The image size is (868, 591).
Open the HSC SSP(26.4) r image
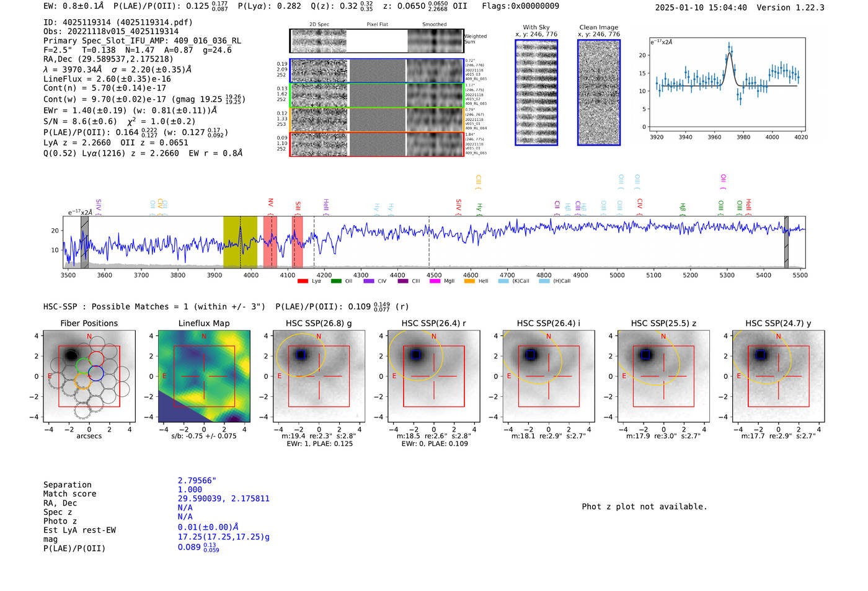coord(434,376)
